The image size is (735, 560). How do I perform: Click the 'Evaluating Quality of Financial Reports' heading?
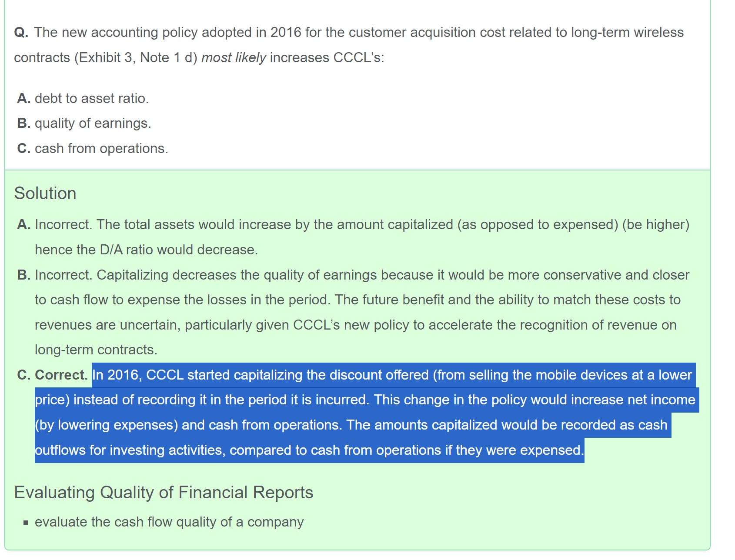click(164, 492)
